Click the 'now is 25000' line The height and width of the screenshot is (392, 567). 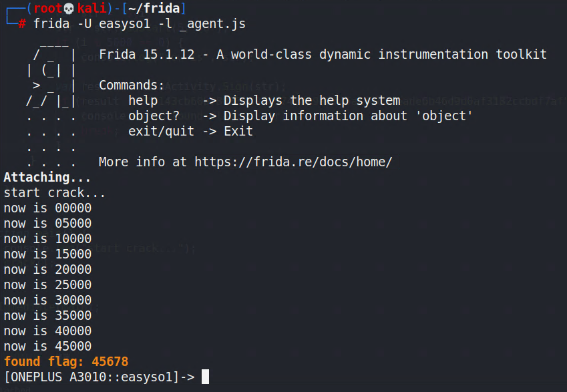pos(47,284)
